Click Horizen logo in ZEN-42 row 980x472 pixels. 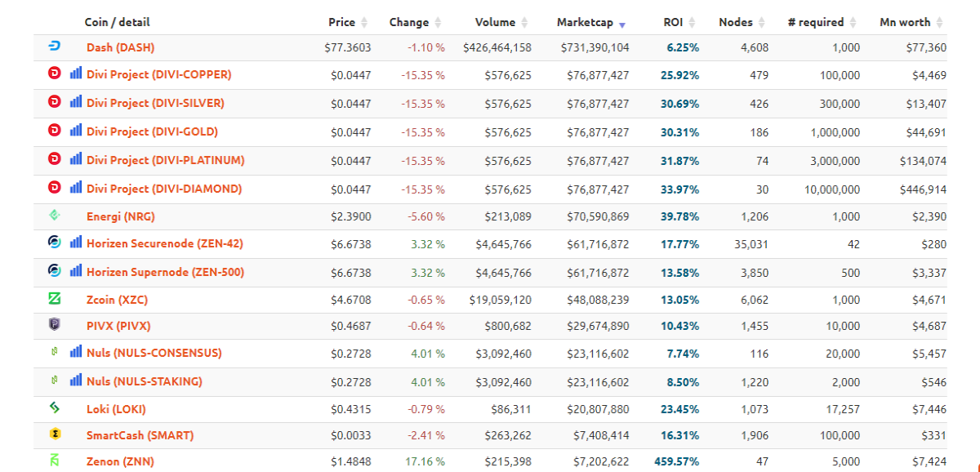55,243
